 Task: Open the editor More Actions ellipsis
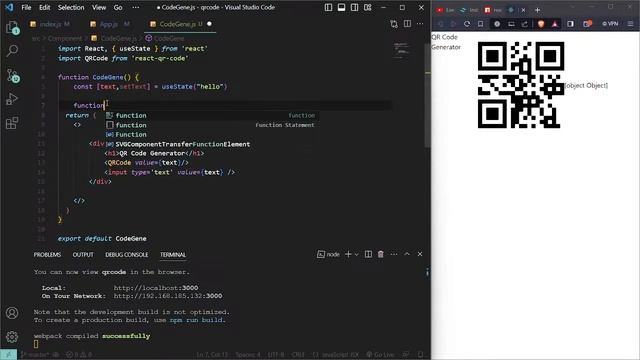tap(420, 24)
